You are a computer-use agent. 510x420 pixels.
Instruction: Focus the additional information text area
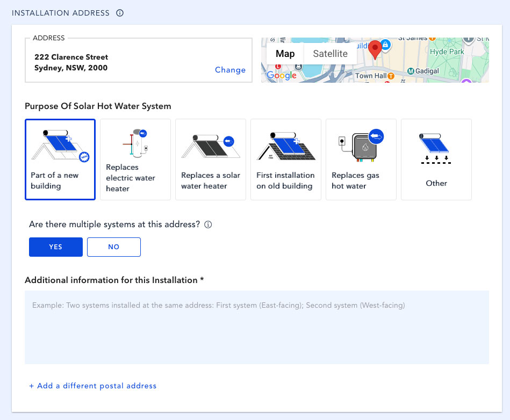point(257,327)
